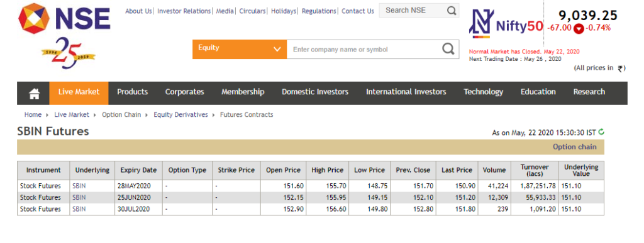The width and height of the screenshot is (644, 243).
Task: Open the Technology menu
Action: point(483,92)
